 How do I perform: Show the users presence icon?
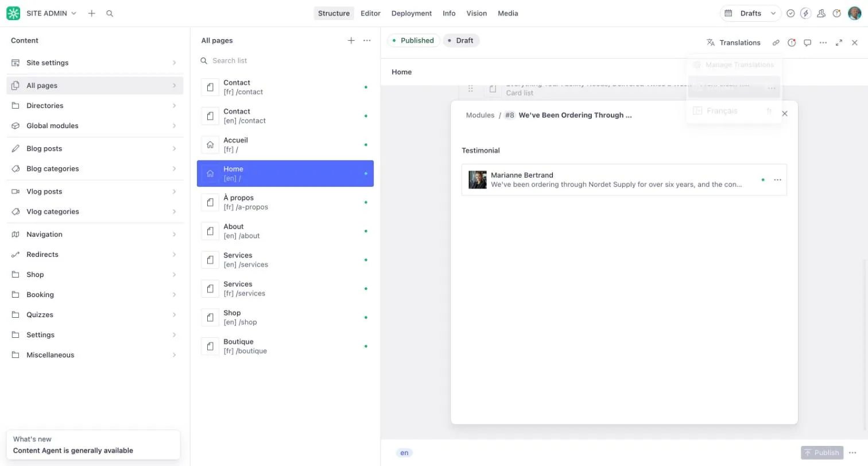tap(821, 13)
